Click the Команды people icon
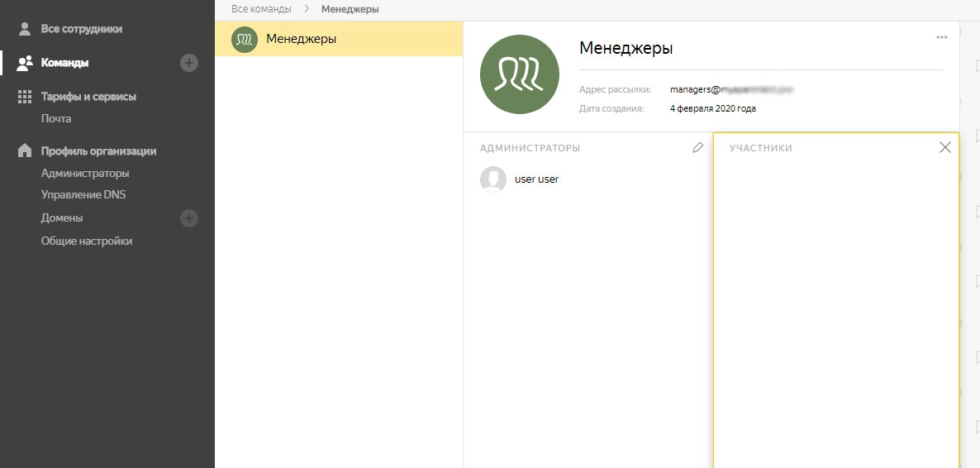This screenshot has height=468, width=980. pos(25,63)
